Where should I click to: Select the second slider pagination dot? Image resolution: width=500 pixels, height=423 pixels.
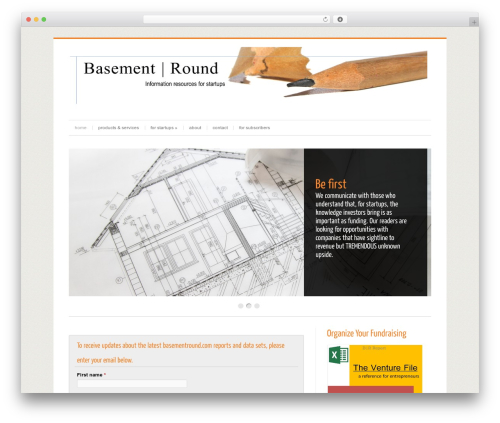click(249, 306)
